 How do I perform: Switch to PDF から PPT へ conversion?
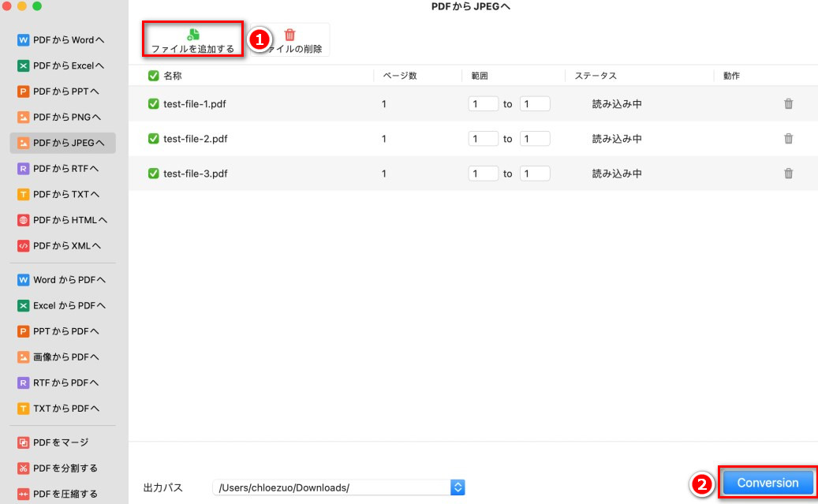click(x=55, y=91)
